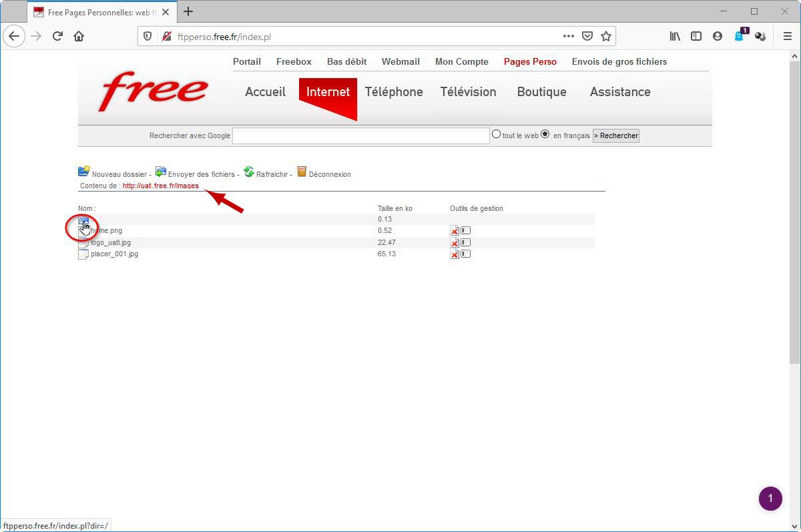Open the Accueil main menu item
Image resolution: width=801 pixels, height=532 pixels.
pos(265,92)
